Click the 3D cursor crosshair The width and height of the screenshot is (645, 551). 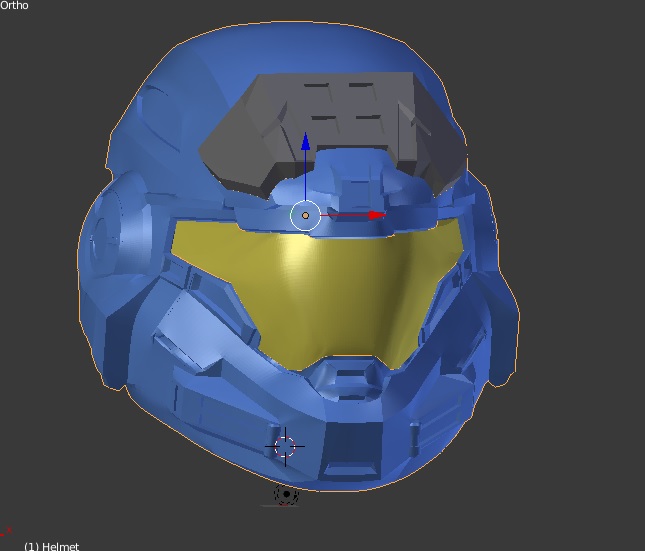(x=285, y=446)
